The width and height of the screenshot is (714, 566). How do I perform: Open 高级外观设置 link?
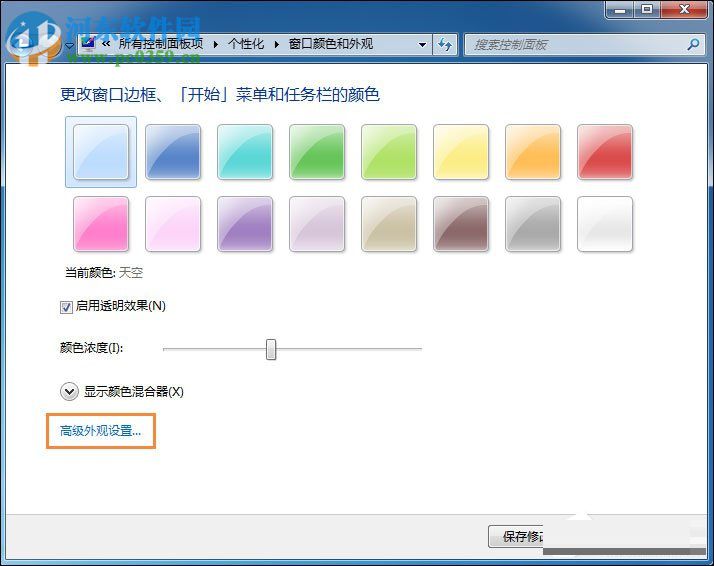[x=101, y=431]
